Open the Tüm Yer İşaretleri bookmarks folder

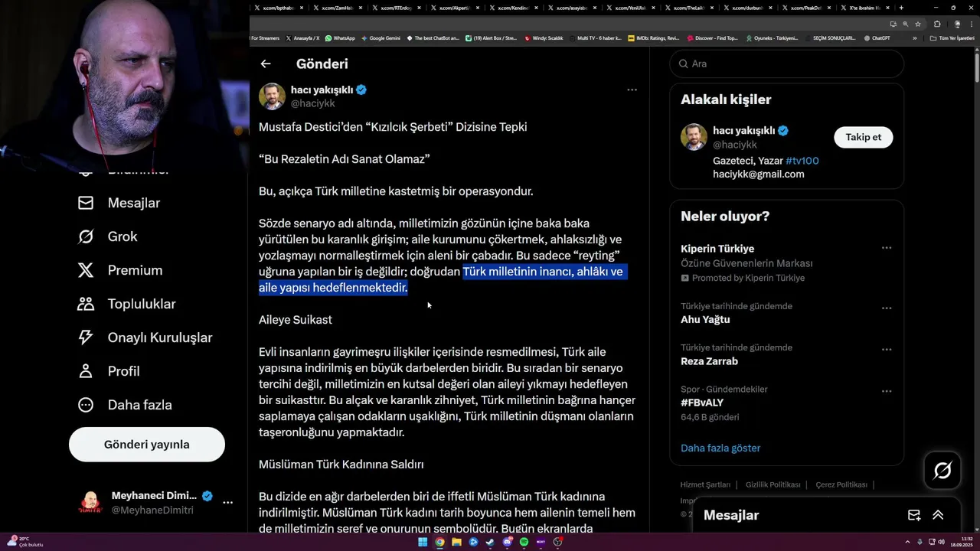point(952,37)
